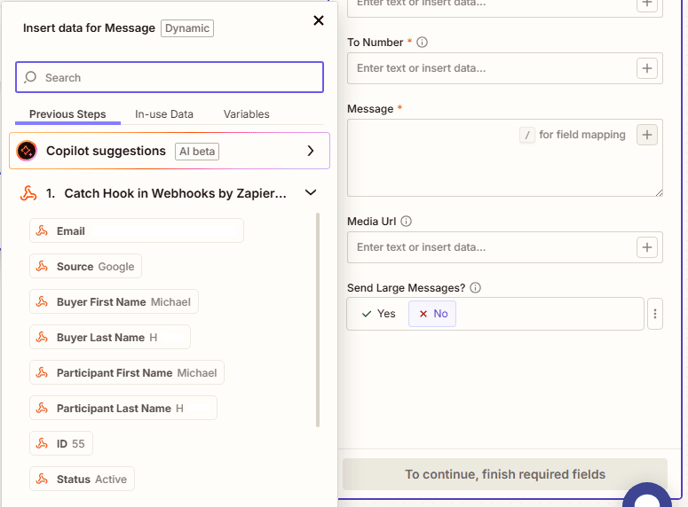Click the plus button for To Number

(647, 68)
